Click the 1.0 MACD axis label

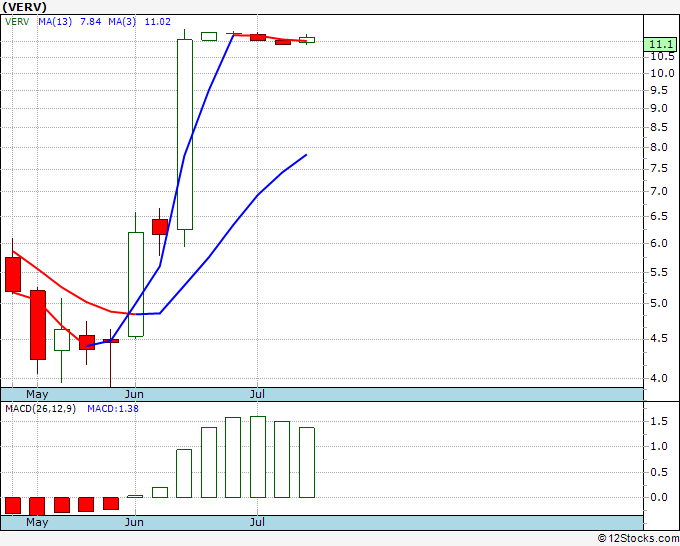659,446
